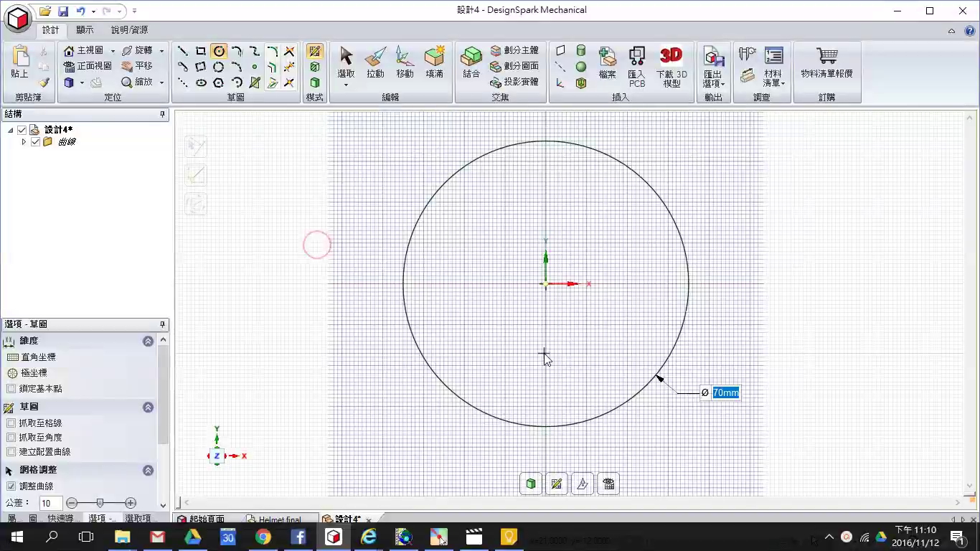The height and width of the screenshot is (551, 980).
Task: Insert a cylinder from the ribbon
Action: coord(581,51)
